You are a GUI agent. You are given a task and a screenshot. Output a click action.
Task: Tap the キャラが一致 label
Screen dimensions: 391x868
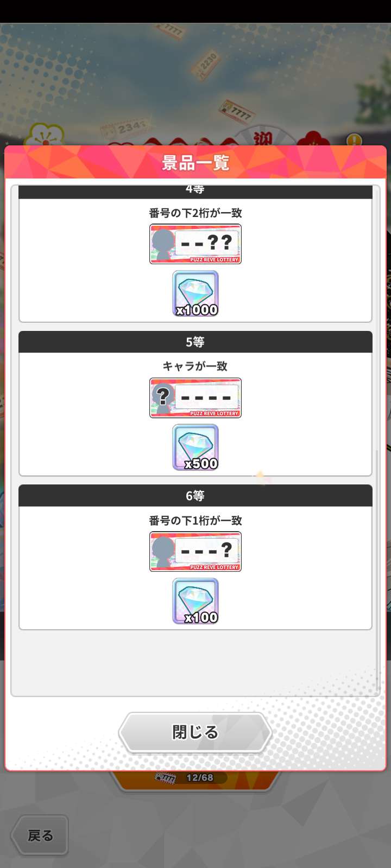(195, 366)
